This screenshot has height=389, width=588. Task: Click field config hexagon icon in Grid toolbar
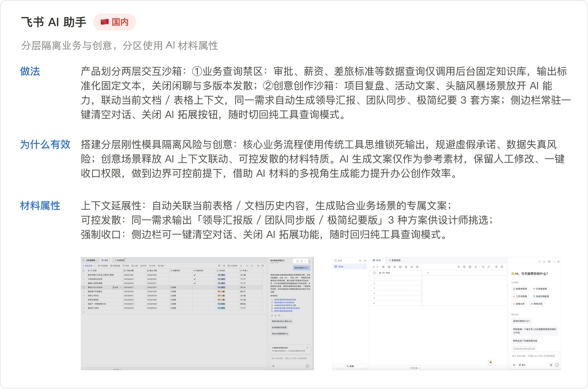383,267
